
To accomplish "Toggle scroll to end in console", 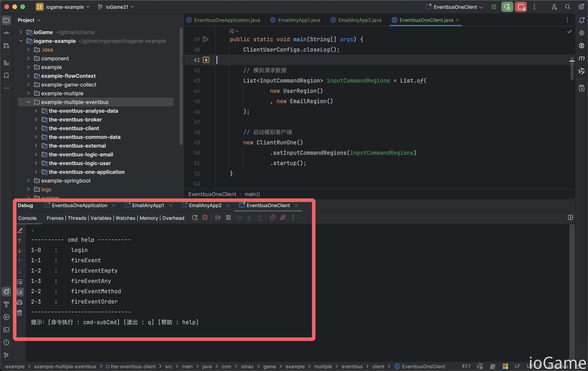I will click(x=19, y=292).
